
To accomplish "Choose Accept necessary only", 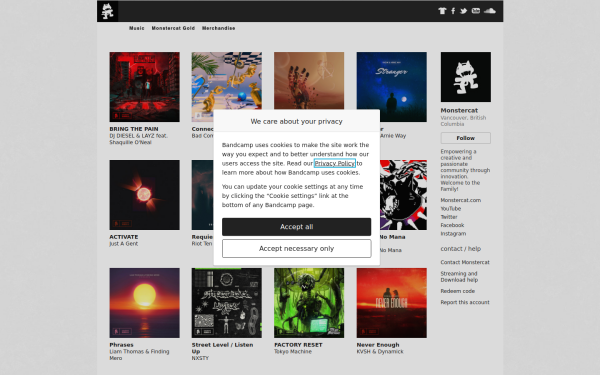I will [297, 249].
